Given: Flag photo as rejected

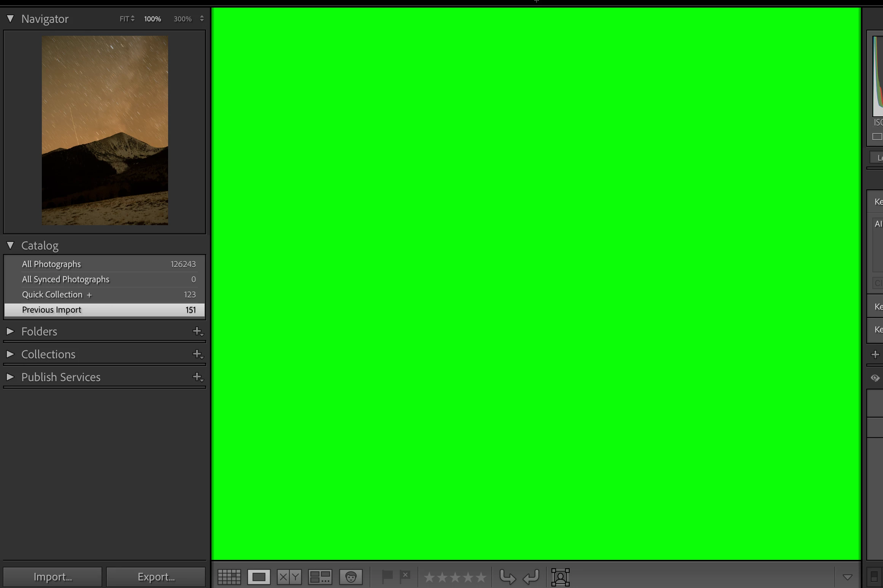Looking at the screenshot, I should 405,577.
